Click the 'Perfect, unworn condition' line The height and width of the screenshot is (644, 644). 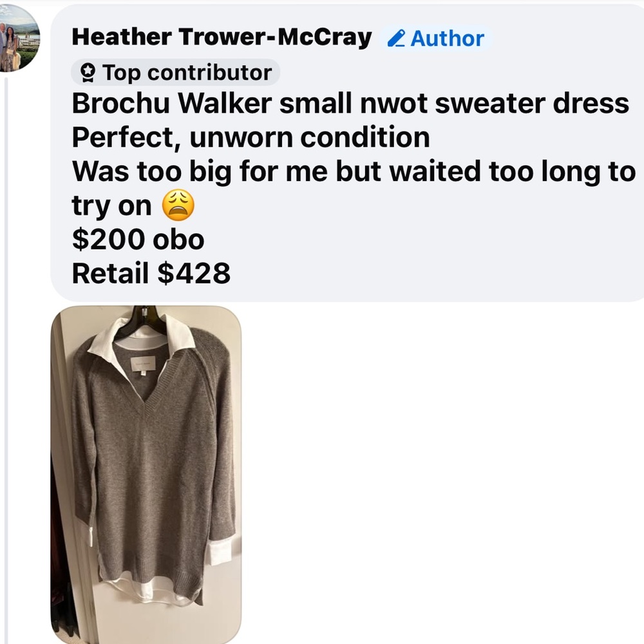click(251, 138)
